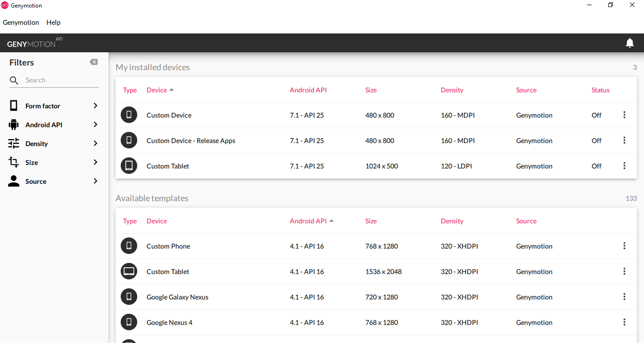Open more options for installed Custom Tablet
Viewport: 644px width, 343px height.
[624, 166]
